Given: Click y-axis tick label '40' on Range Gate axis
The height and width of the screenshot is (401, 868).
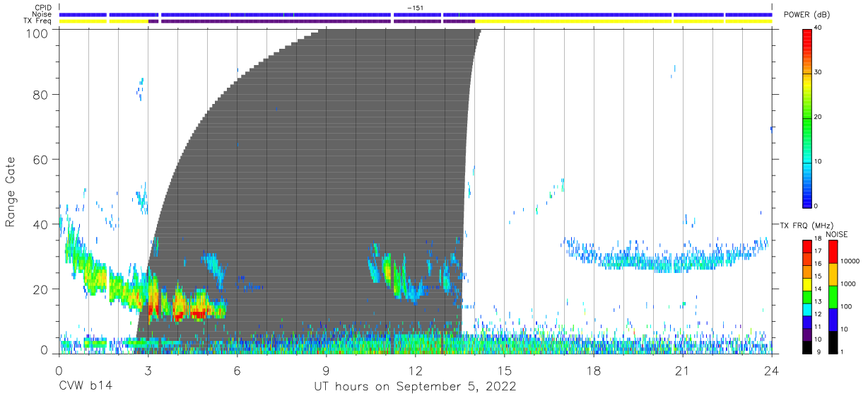Looking at the screenshot, I should [x=40, y=224].
